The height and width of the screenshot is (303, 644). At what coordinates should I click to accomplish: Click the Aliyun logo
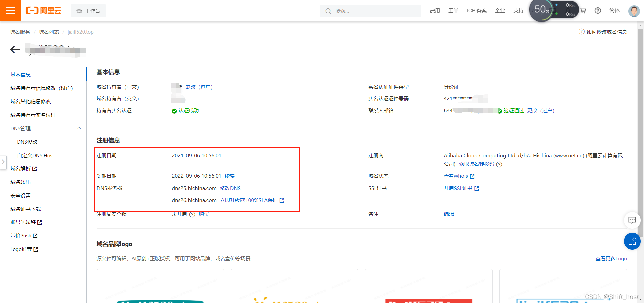pyautogui.click(x=44, y=11)
